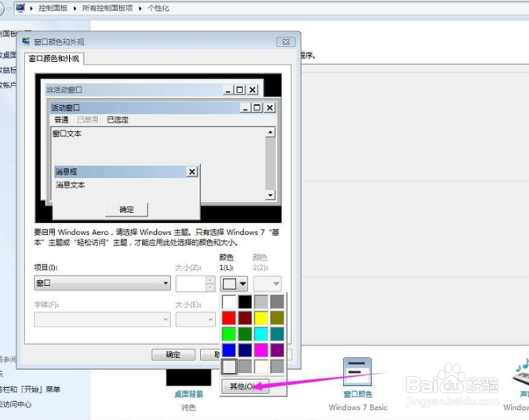The image size is (529, 420).
Task: Pick the teal color swatch
Action: pyautogui.click(x=277, y=334)
